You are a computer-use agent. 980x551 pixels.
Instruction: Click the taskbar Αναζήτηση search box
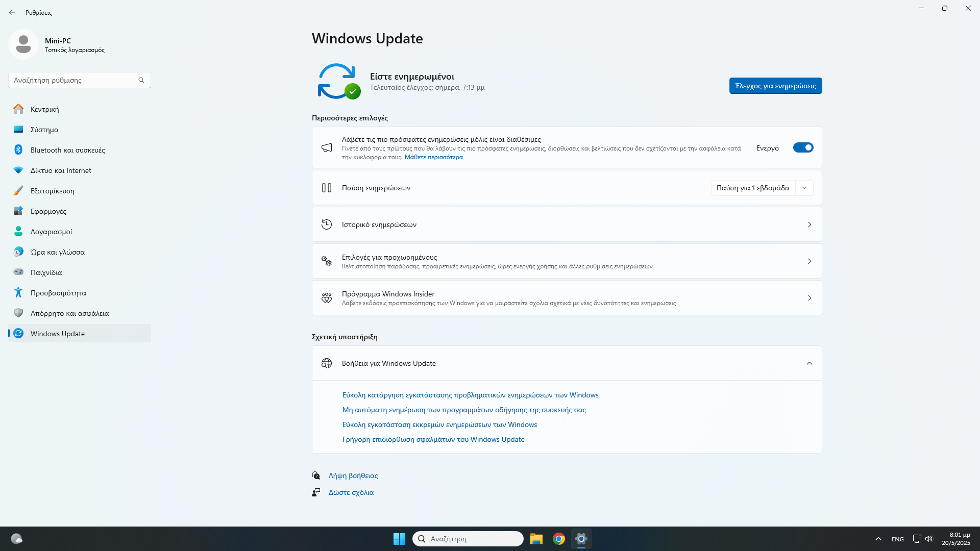(x=468, y=539)
